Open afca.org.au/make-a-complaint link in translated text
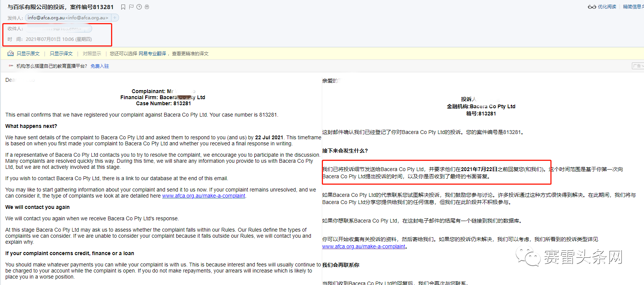 364,246
